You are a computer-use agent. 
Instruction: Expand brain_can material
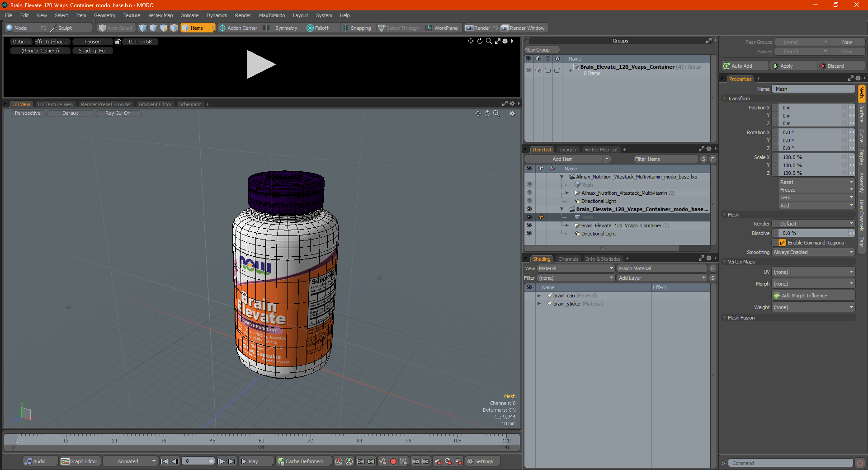coord(539,296)
